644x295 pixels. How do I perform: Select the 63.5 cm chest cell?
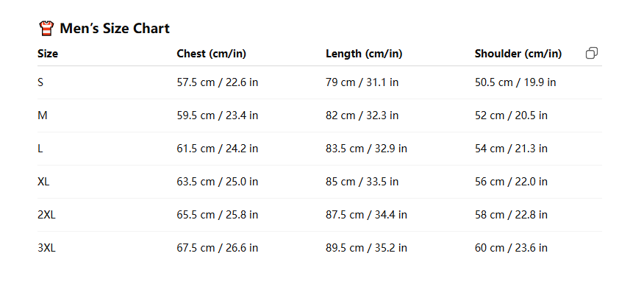[x=218, y=182]
